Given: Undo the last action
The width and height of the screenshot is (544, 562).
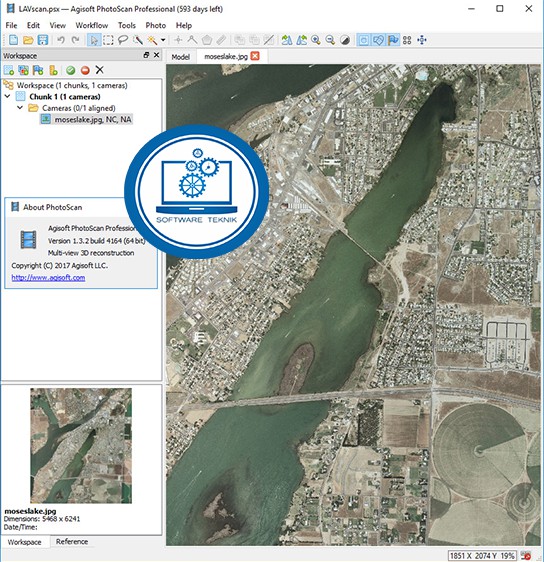Looking at the screenshot, I should 61,40.
